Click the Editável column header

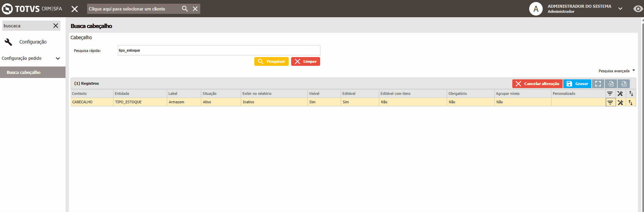[x=360, y=94]
